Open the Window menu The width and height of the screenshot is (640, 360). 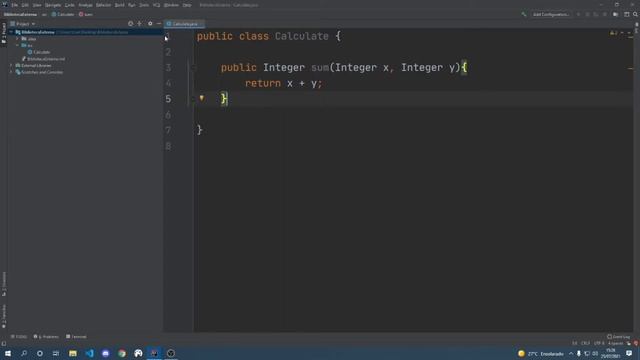[x=171, y=5]
